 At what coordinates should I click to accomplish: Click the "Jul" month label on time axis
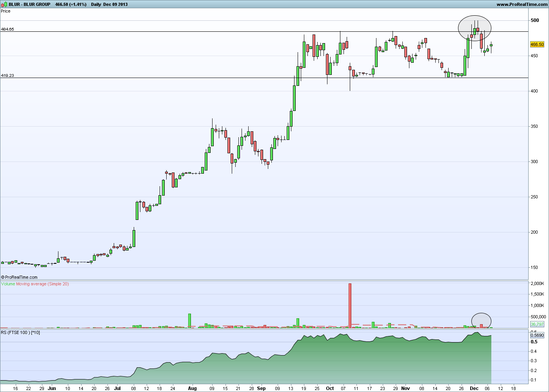click(117, 388)
